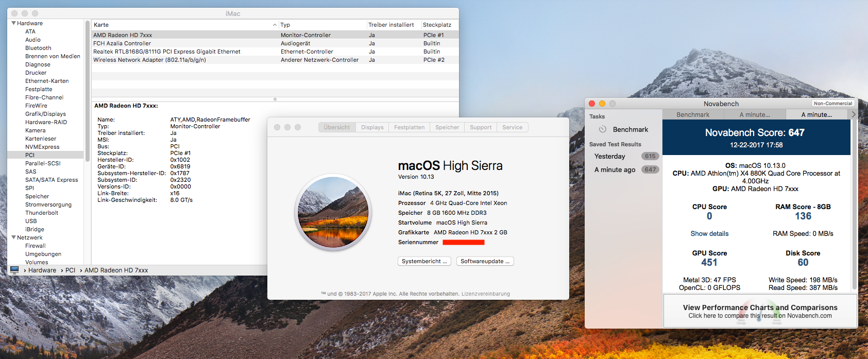Select the middle 'A minute...' Novabench tab
This screenshot has width=868, height=359.
click(x=755, y=114)
